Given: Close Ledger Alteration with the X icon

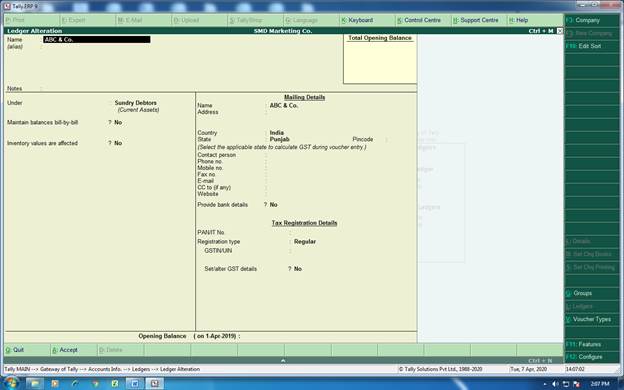Looking at the screenshot, I should tap(560, 31).
